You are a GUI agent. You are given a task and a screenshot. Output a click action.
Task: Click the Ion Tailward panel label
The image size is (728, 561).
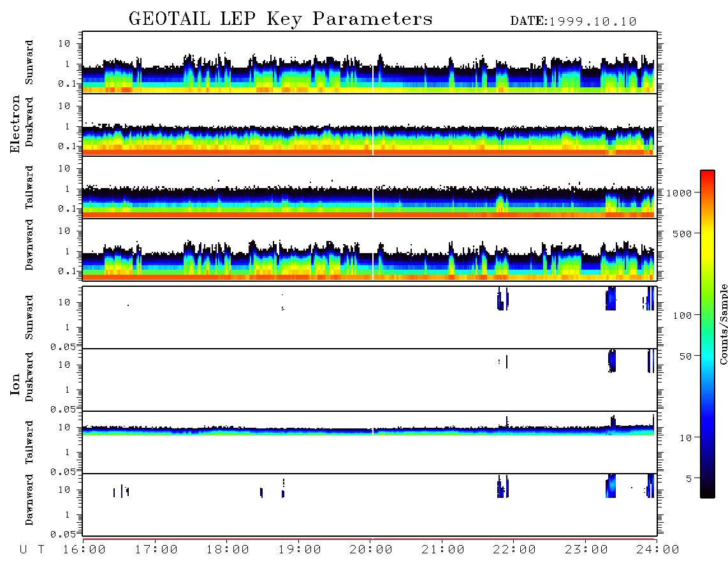(29, 442)
